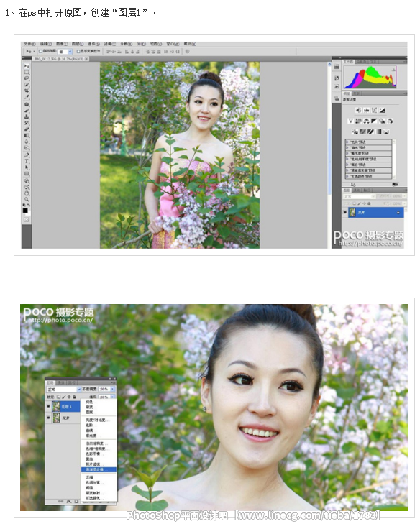This screenshot has width=420, height=529.
Task: Select the Rectangular Marquee tool
Action: tap(27, 72)
